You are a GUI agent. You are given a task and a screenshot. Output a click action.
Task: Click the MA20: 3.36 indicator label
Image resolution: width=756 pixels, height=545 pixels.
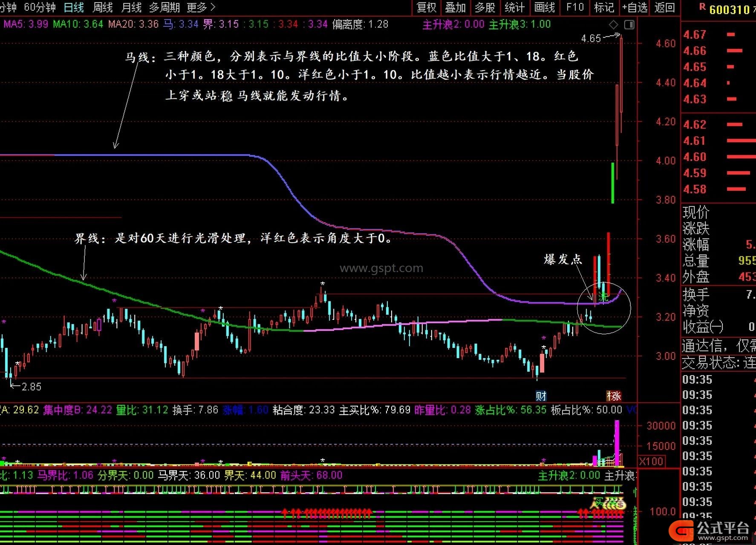click(133, 24)
